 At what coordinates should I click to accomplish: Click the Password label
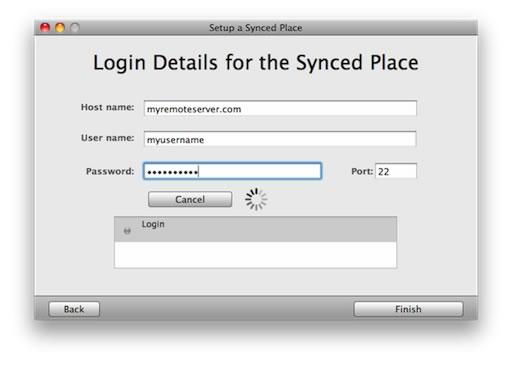click(x=110, y=171)
